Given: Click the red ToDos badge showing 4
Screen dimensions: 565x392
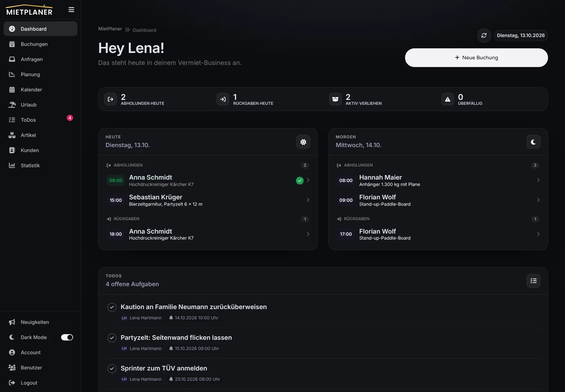Looking at the screenshot, I should tap(70, 118).
